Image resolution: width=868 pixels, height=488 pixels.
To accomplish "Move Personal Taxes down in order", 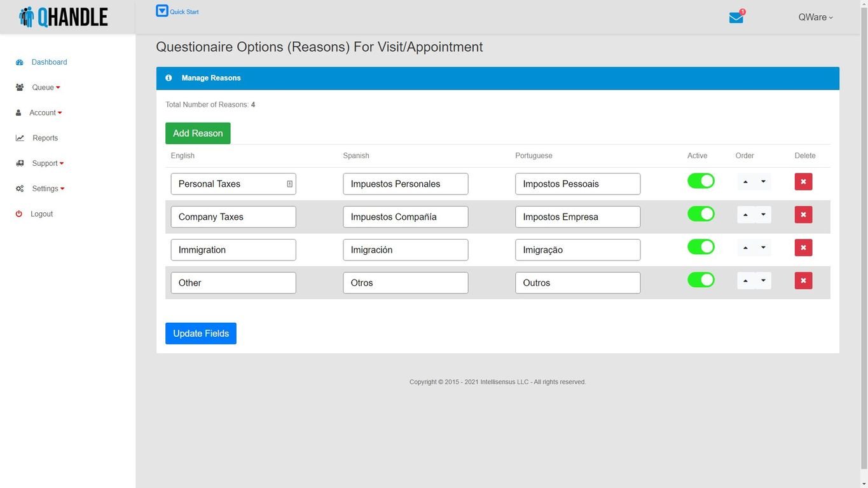I will pyautogui.click(x=763, y=182).
